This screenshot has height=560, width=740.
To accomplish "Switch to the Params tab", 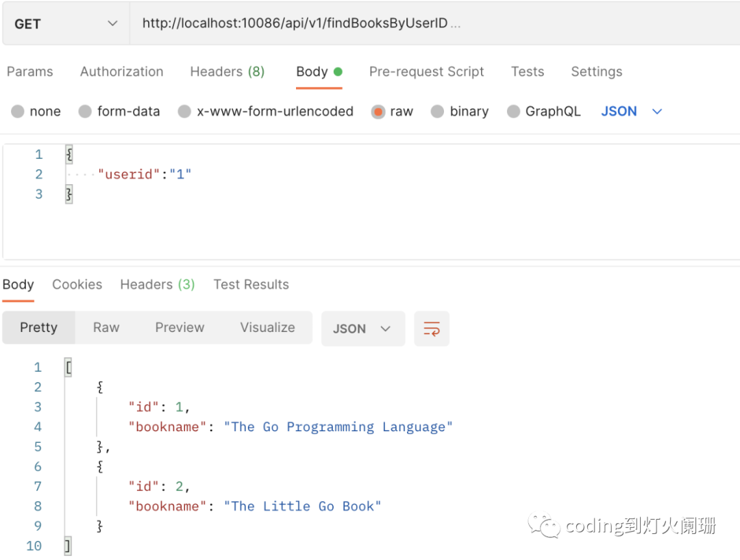I will pyautogui.click(x=30, y=72).
